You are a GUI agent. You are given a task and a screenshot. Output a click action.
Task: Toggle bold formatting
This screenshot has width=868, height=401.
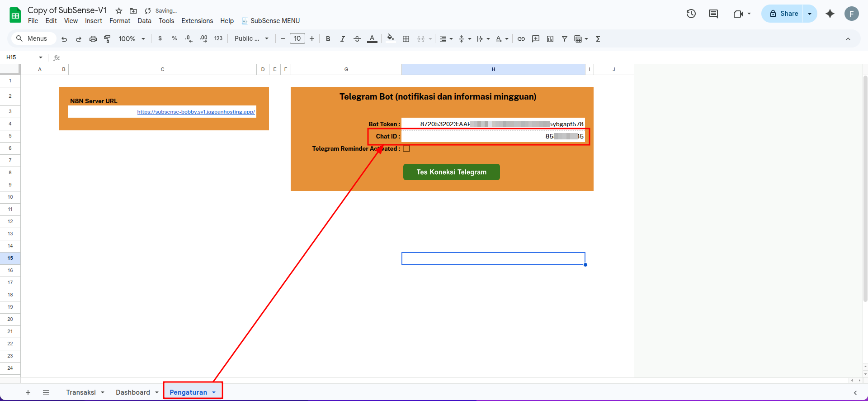[x=328, y=39]
